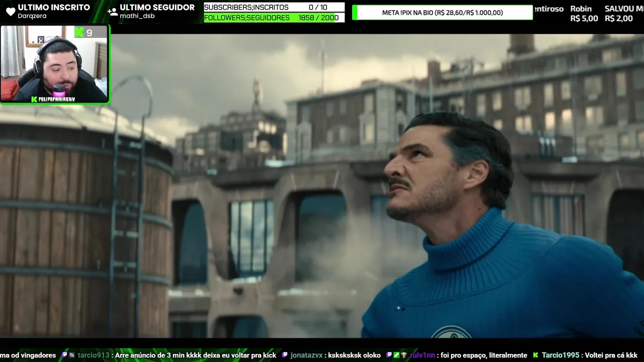
Task: Click message 'Arre anúncio de 3 min kkkk'
Action: [x=159, y=355]
